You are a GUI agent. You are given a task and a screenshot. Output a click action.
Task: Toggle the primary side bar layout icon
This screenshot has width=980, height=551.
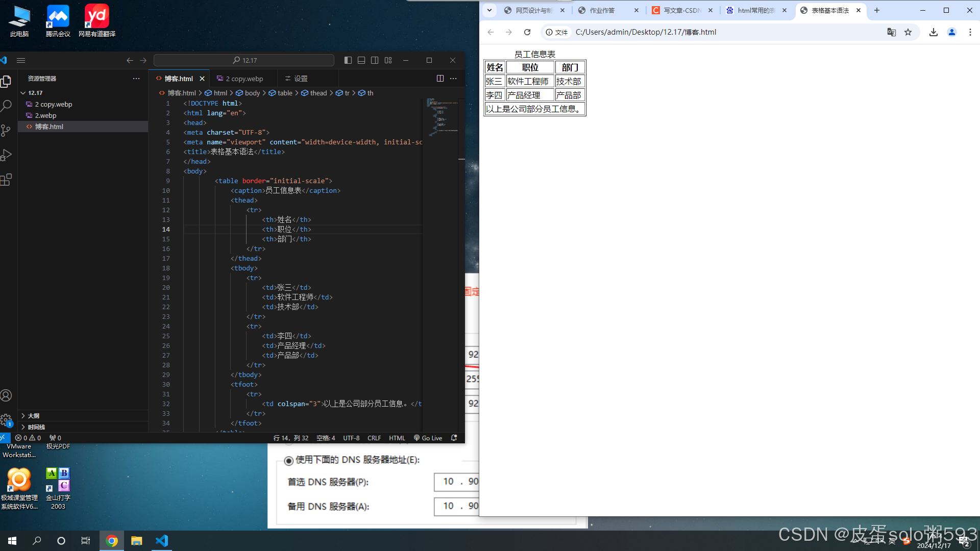348,60
